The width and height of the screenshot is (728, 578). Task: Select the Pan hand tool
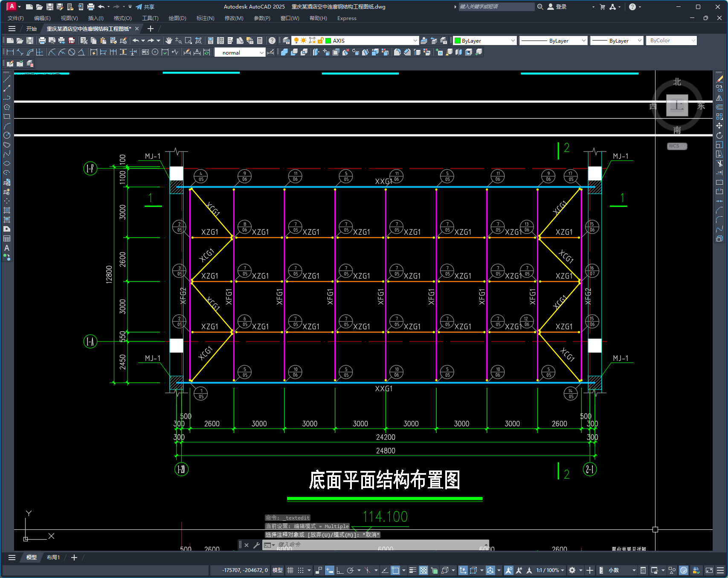(x=169, y=41)
